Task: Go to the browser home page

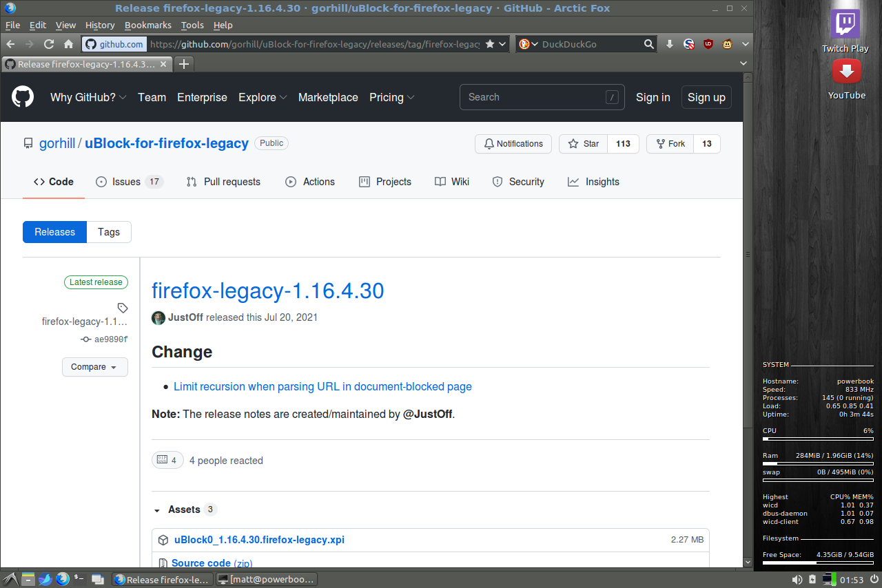Action: point(68,44)
